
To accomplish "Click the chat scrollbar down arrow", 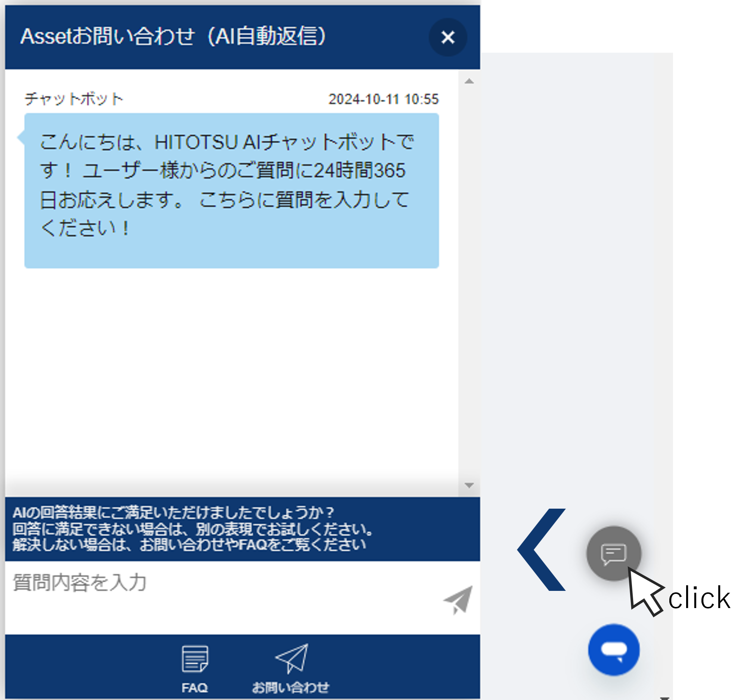I will 469,485.
